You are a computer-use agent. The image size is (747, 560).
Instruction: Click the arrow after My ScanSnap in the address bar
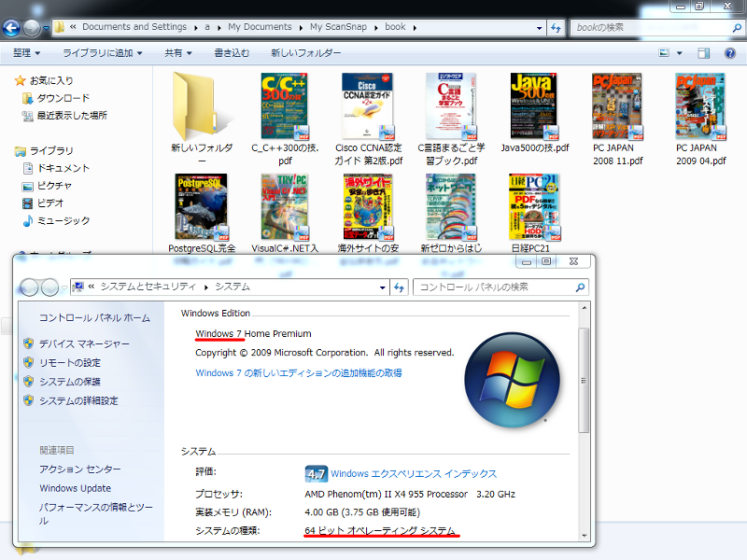point(376,28)
